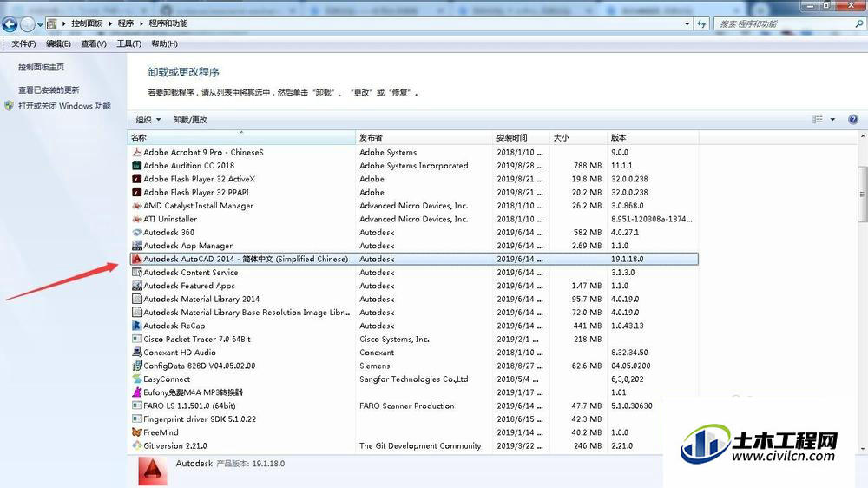
Task: Click the scrollbar up arrow
Action: point(862,135)
